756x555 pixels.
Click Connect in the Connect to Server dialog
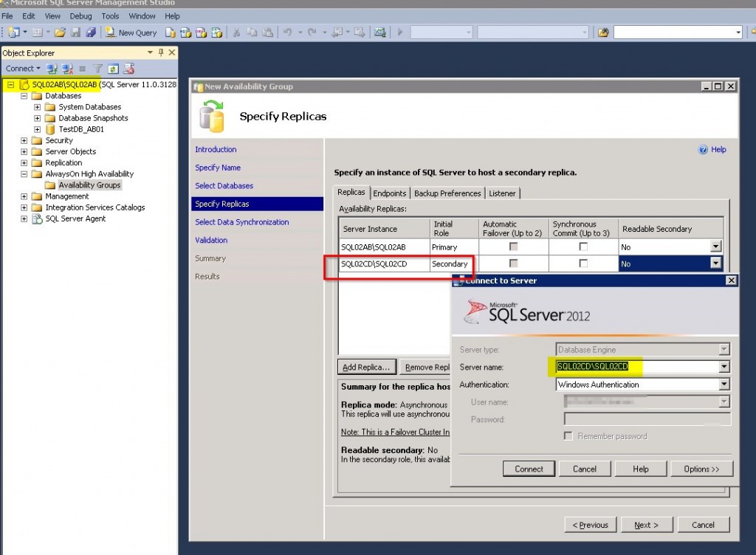pyautogui.click(x=529, y=468)
